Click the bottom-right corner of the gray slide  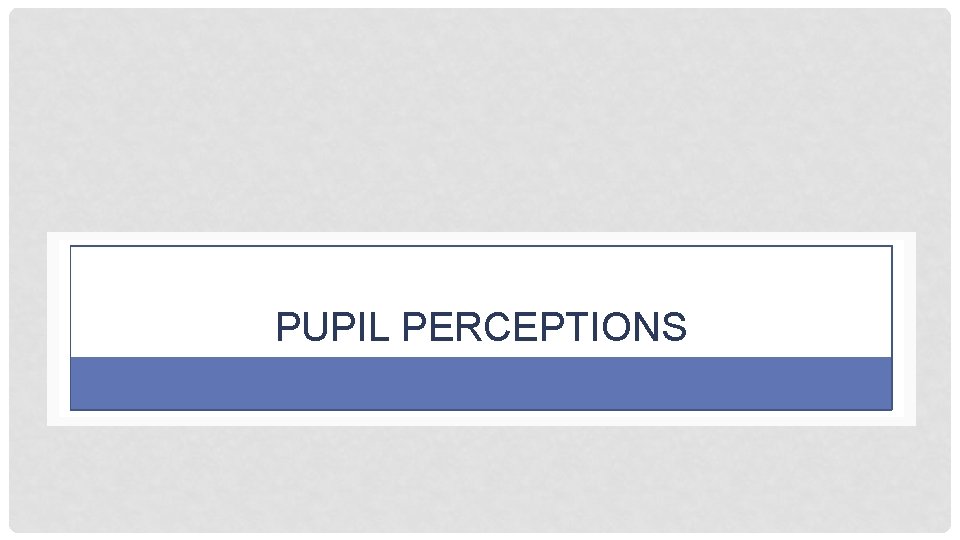pyautogui.click(x=943, y=525)
